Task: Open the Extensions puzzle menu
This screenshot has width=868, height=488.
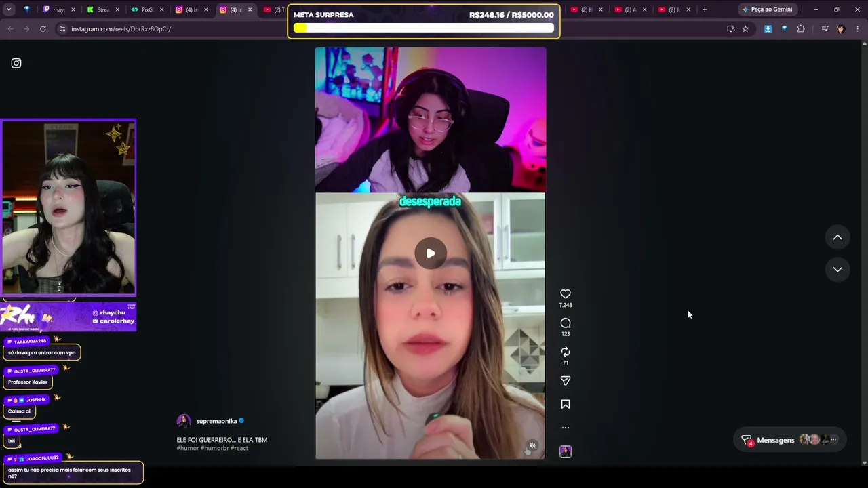Action: pos(801,29)
